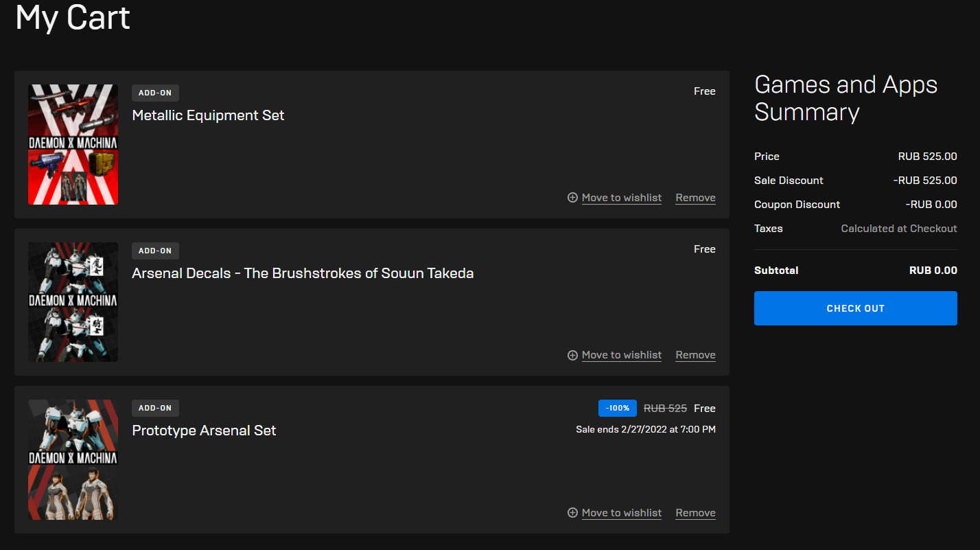Open Metallic Equipment Set cover thumbnail
Image resolution: width=980 pixels, height=550 pixels.
[x=73, y=144]
